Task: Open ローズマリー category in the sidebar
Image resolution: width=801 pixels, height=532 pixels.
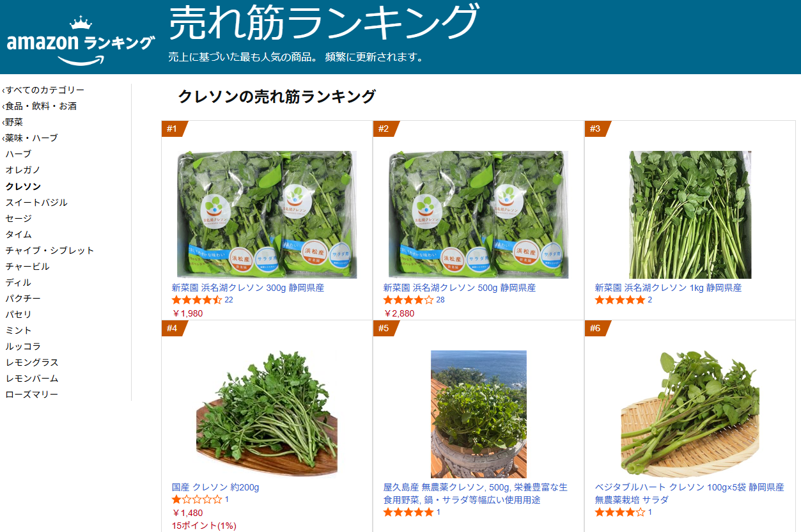Action: pyautogui.click(x=32, y=395)
